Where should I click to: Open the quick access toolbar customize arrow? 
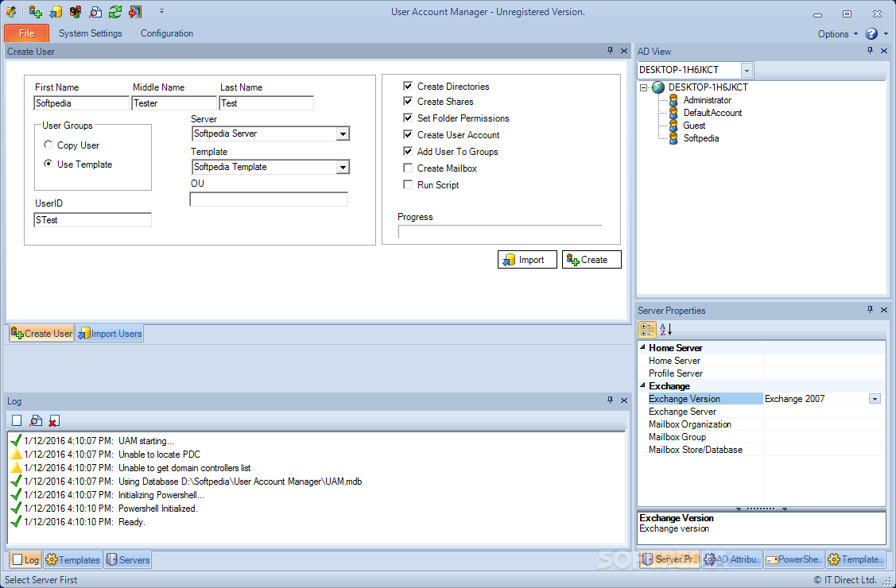(x=161, y=11)
